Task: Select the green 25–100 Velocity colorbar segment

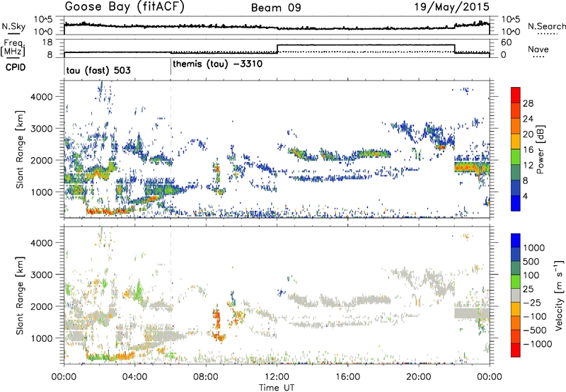Action: point(516,282)
